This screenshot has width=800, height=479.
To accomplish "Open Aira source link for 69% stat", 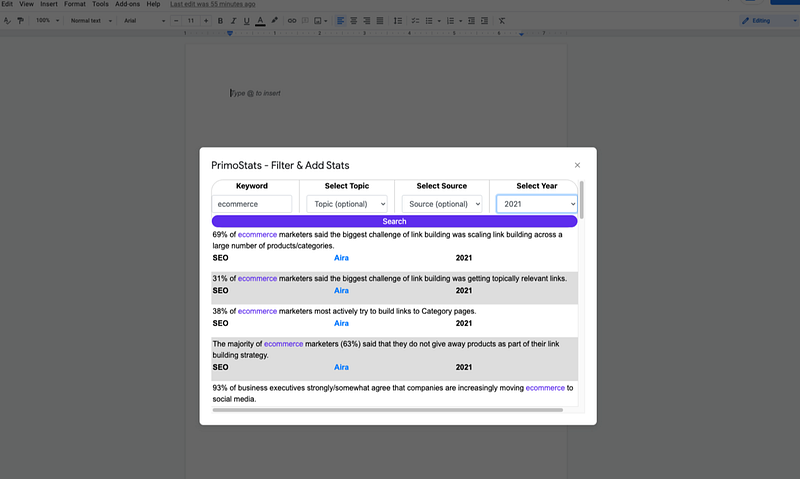I will pyautogui.click(x=341, y=258).
